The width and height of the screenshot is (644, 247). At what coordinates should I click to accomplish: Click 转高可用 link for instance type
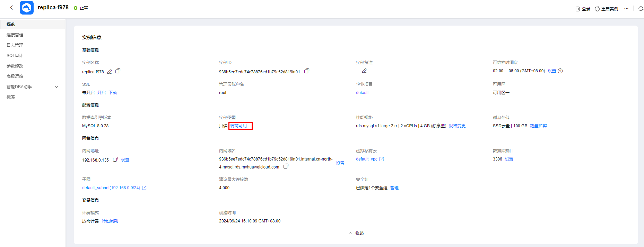pyautogui.click(x=238, y=126)
